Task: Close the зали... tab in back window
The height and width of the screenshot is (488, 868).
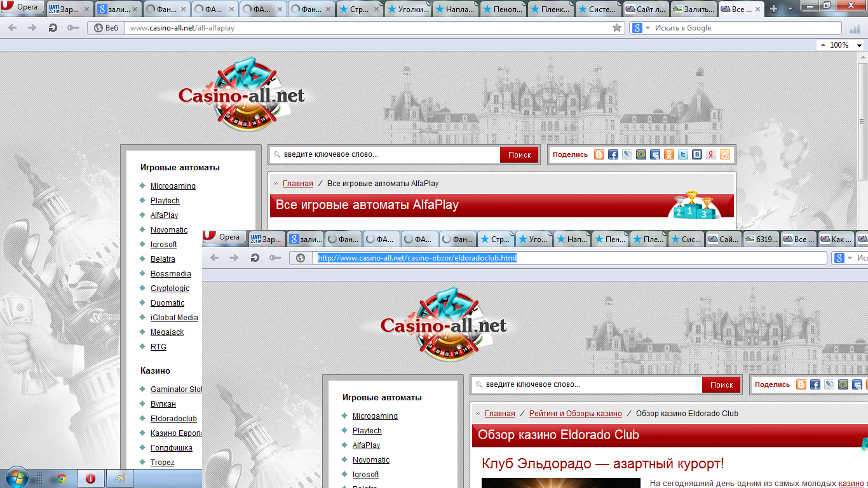Action: pos(135,10)
